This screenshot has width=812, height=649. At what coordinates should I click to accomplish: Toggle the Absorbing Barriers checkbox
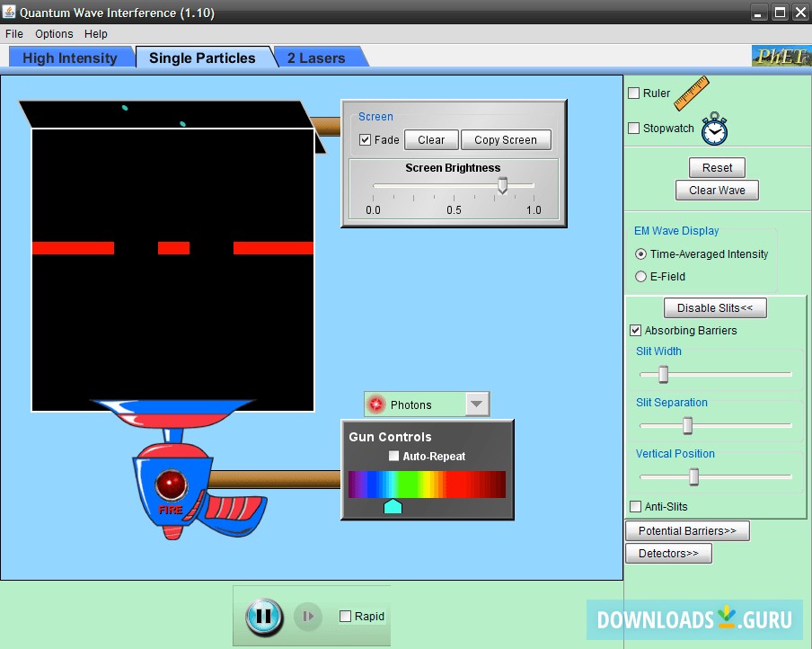pos(635,330)
